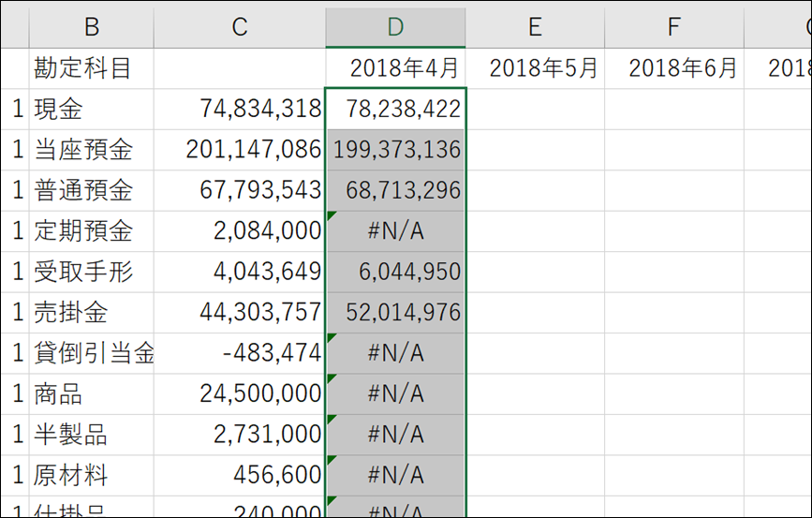Click the 2018年6月 header cell
The width and height of the screenshot is (812, 518).
tap(674, 68)
